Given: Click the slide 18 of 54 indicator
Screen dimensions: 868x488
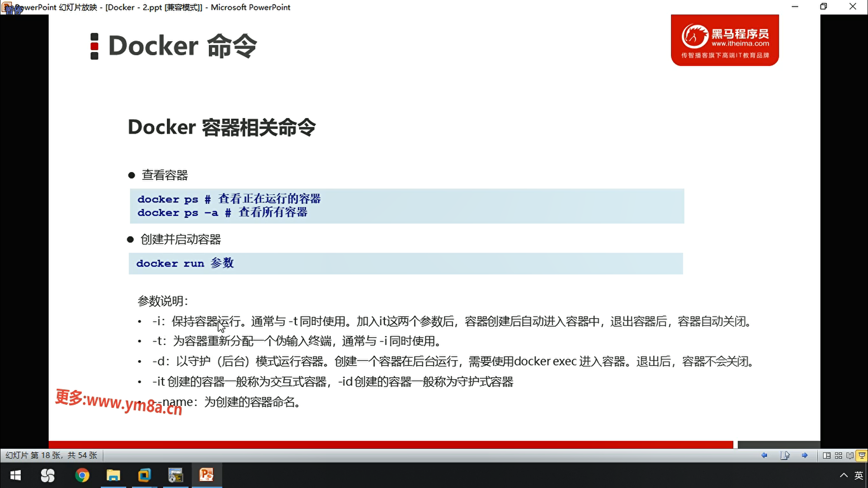Looking at the screenshot, I should pyautogui.click(x=52, y=455).
